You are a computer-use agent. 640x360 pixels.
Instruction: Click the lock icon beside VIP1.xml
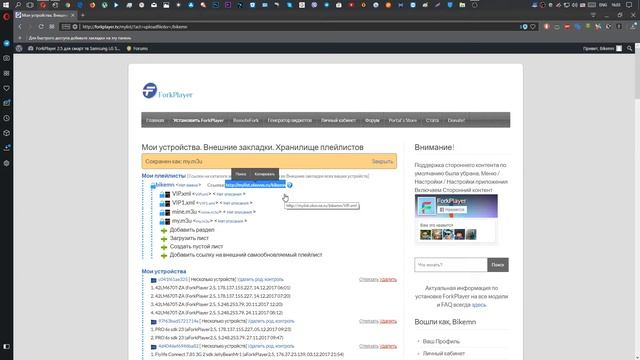tap(162, 203)
